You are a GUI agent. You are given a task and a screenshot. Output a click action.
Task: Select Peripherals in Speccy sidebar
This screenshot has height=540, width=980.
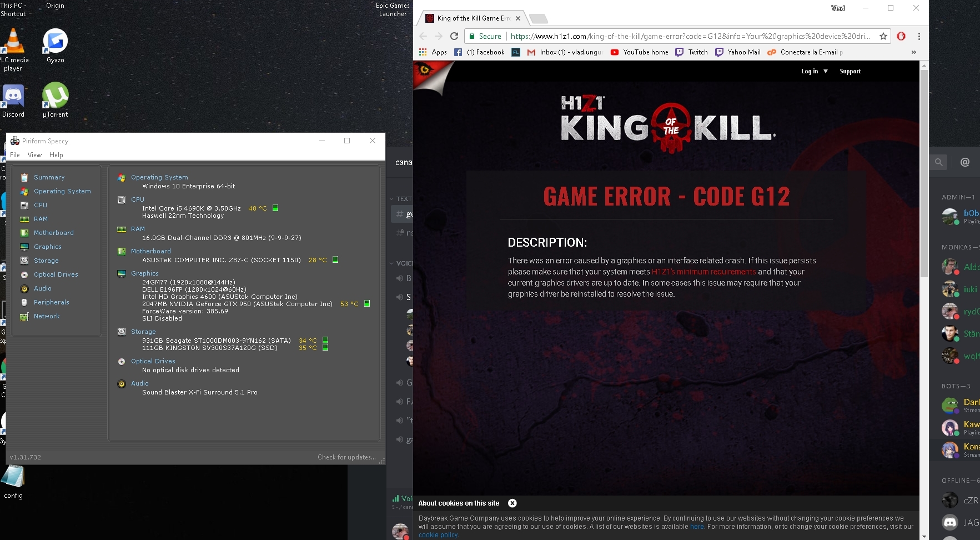pos(52,302)
